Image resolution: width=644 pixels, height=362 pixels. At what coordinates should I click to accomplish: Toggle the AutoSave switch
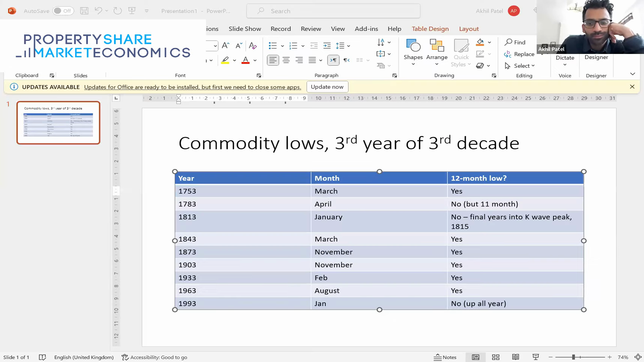[x=63, y=11]
